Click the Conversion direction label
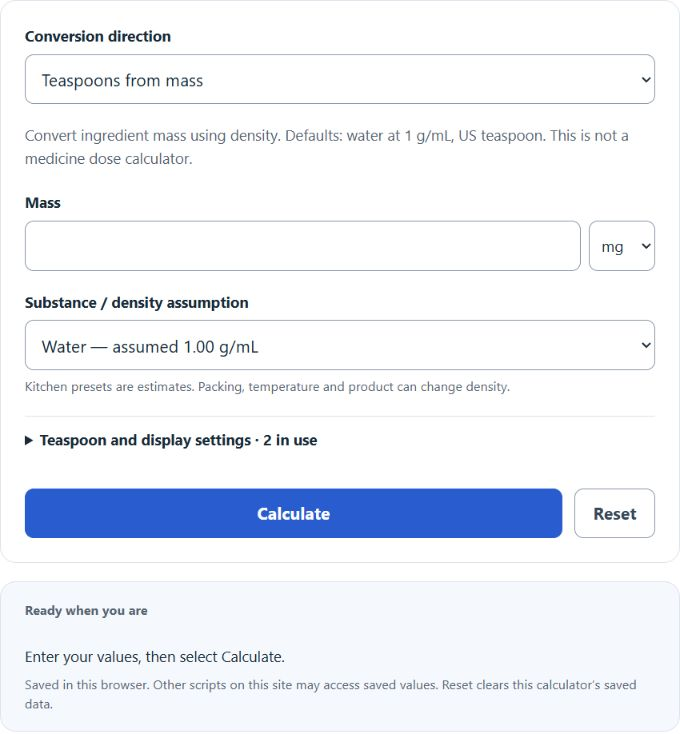 coord(98,37)
